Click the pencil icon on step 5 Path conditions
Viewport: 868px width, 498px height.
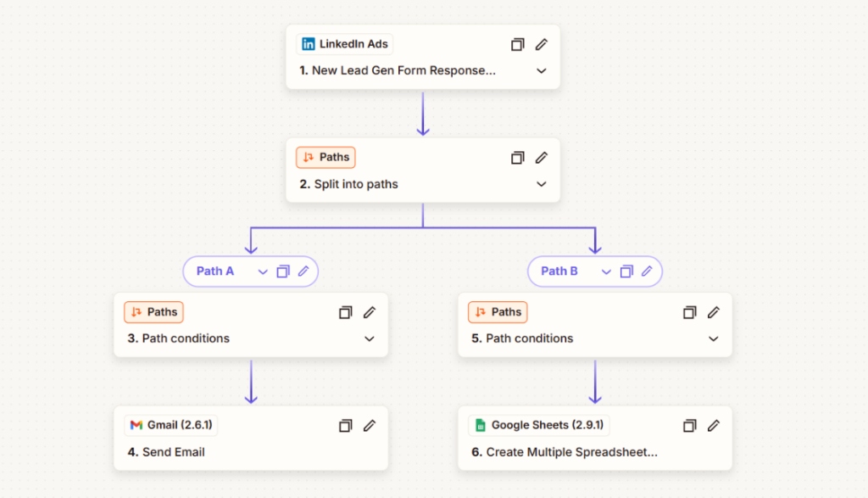[x=714, y=312]
